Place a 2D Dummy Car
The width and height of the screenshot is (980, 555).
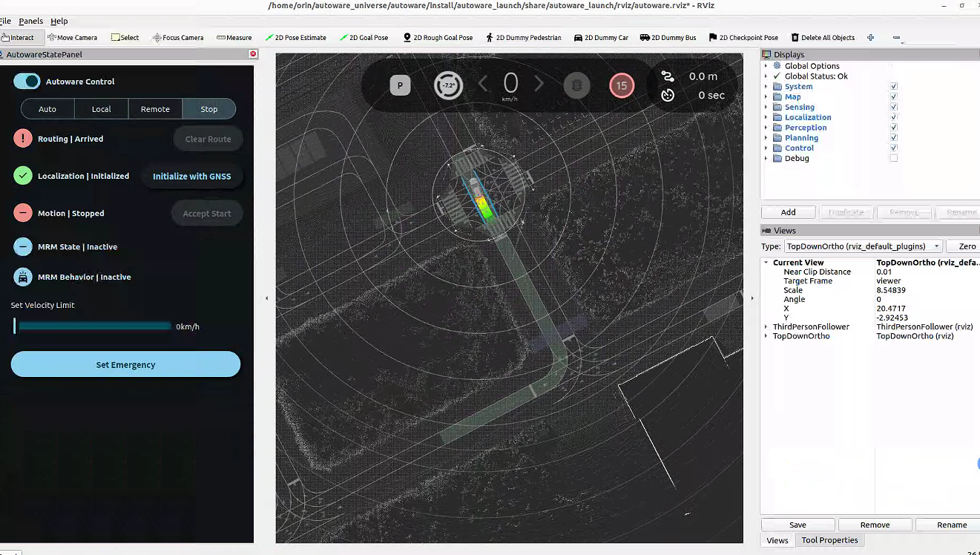pos(601,37)
